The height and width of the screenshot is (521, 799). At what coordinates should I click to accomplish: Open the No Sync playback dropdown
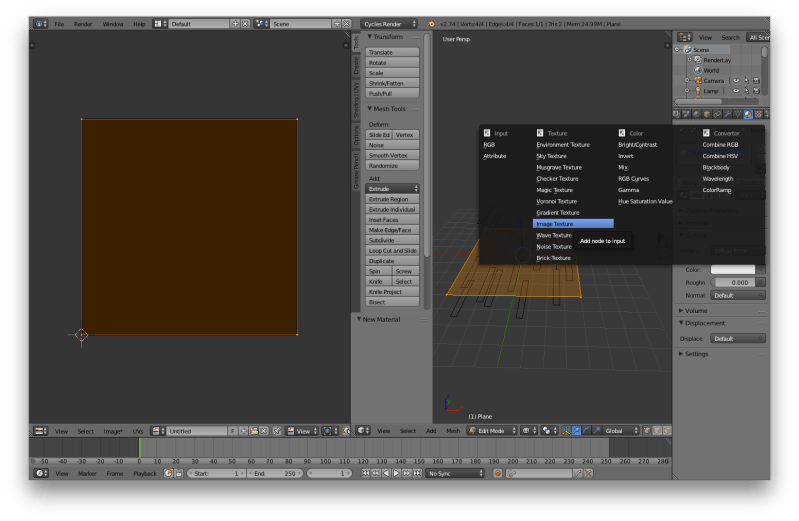click(x=455, y=474)
